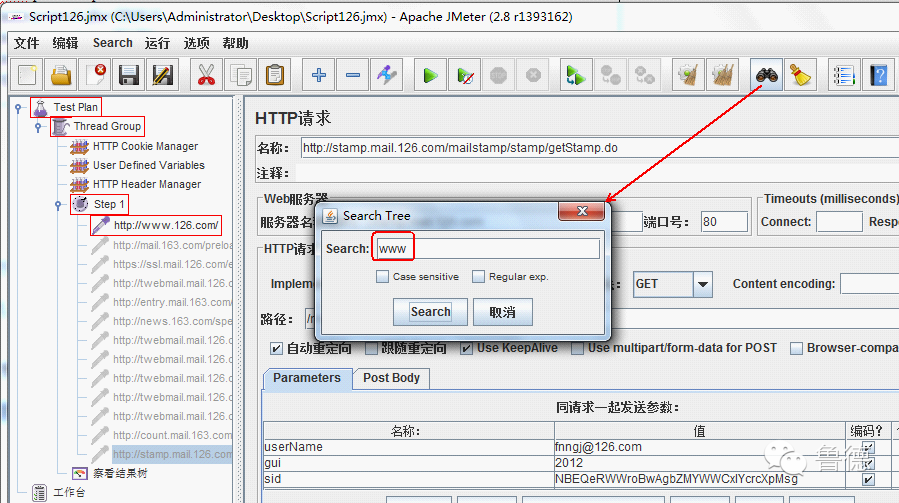This screenshot has height=503, width=899.
Task: Switch to the Parameters tab
Action: 307,378
